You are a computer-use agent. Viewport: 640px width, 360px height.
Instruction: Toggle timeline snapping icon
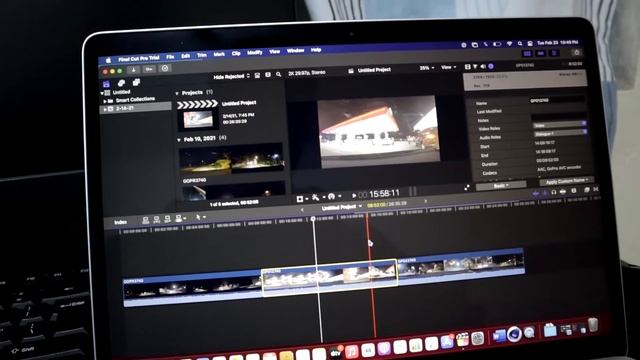[563, 191]
